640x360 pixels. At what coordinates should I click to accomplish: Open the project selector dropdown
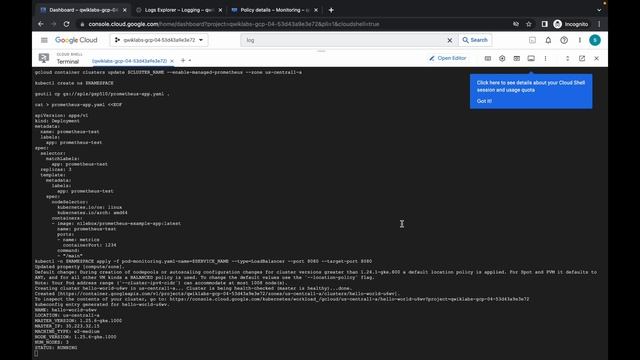(x=159, y=40)
